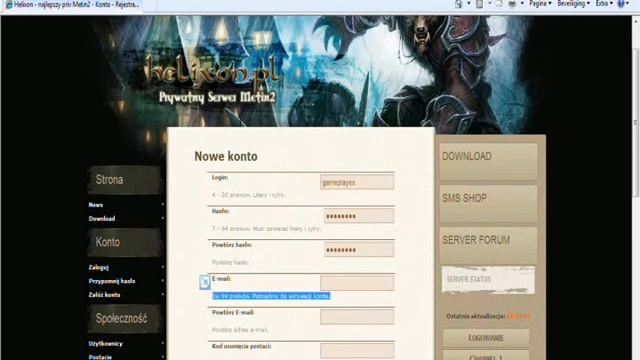640x360 pixels.
Task: Open the Help dropdown arrow
Action: pyautogui.click(x=628, y=4)
